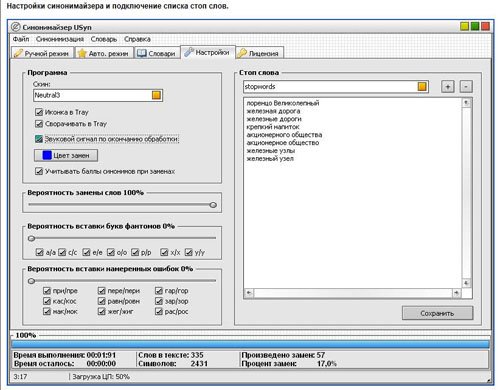Viewport: 500px width, 390px height.
Task: Click the Загрузка ЦП: 50% status entry
Action: (101, 377)
